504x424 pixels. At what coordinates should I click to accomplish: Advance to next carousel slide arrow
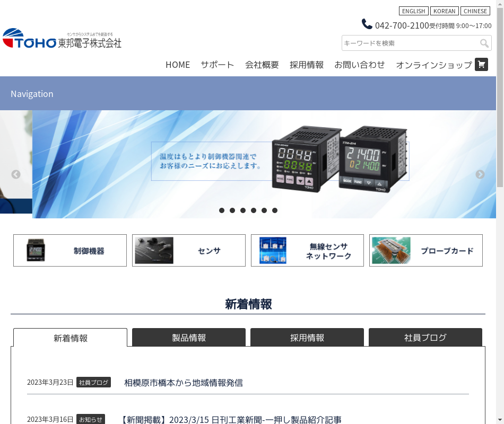[480, 174]
